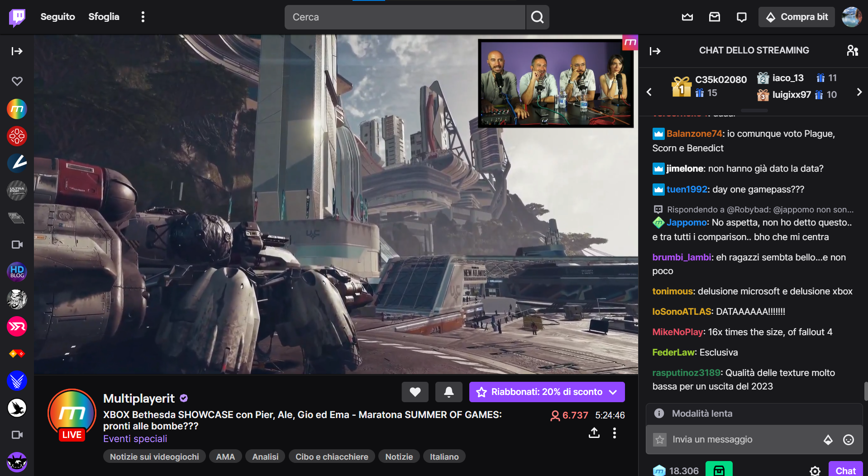Focus the Invia un messaggio field
The image size is (868, 476).
point(744,439)
